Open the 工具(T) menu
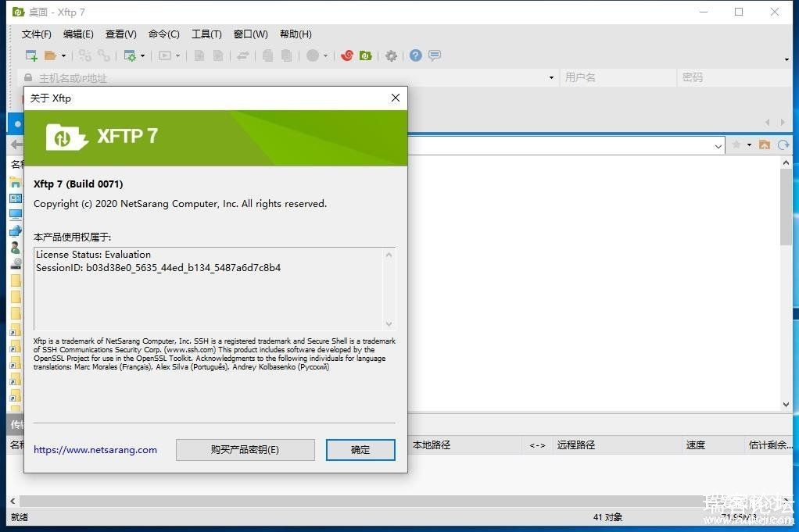 pyautogui.click(x=206, y=34)
